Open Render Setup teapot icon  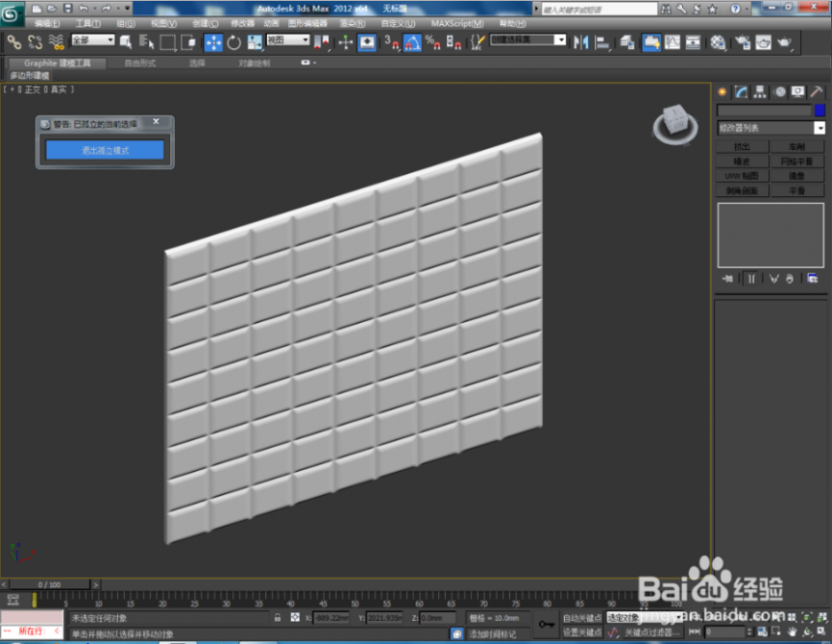tap(742, 42)
